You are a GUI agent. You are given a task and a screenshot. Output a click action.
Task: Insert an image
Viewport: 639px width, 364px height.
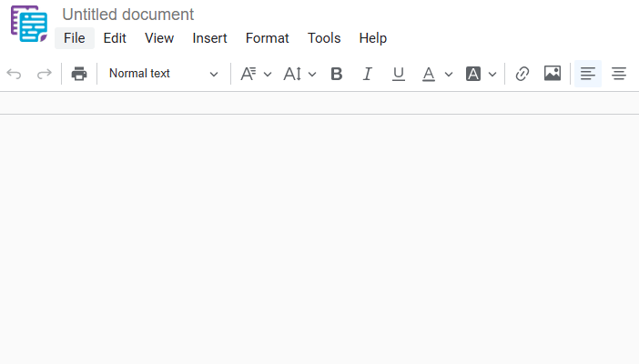tap(553, 74)
